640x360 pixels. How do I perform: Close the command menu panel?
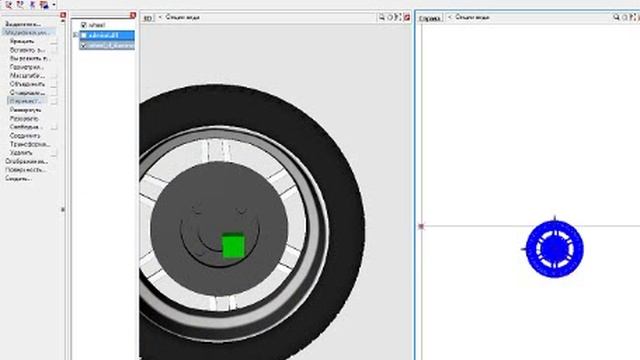coord(63,15)
